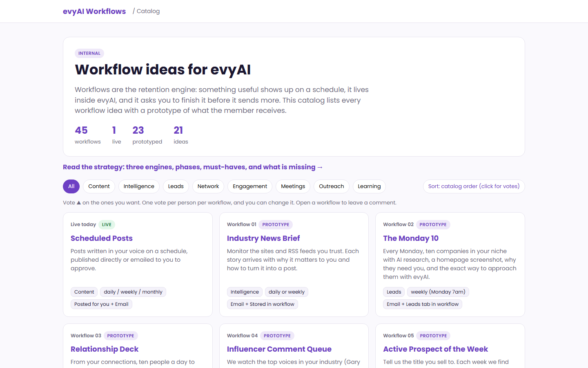Click the 'Workflow ideas for evyAI' heading
Image resolution: width=588 pixels, height=368 pixels.
(x=163, y=70)
